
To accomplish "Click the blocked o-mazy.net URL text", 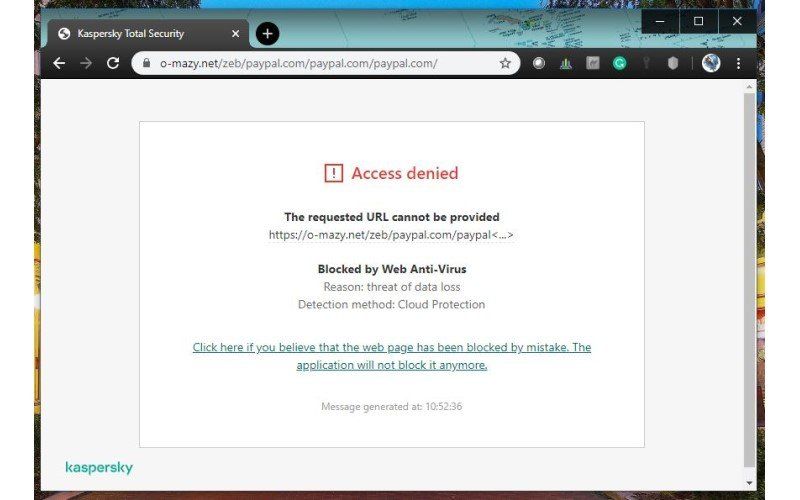I will [x=391, y=235].
